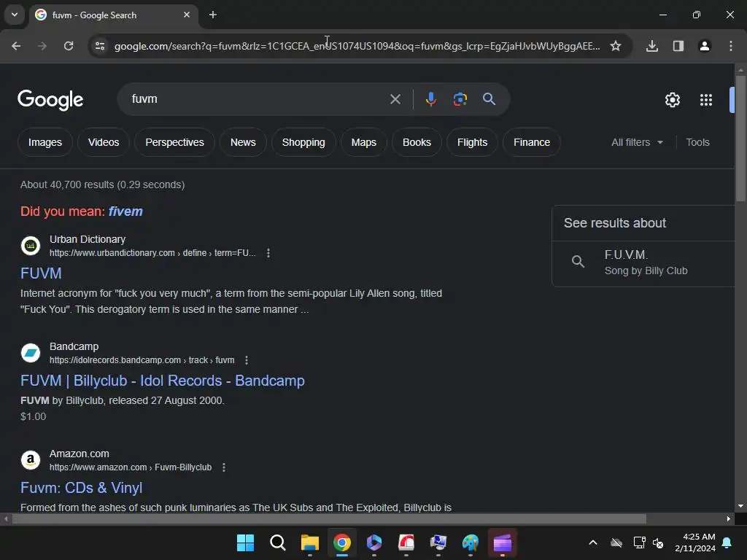Clear the search box with X
This screenshot has height=560, width=747.
pos(395,99)
